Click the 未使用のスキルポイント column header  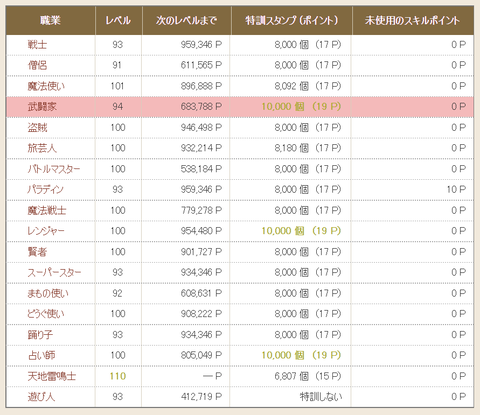[x=412, y=20]
